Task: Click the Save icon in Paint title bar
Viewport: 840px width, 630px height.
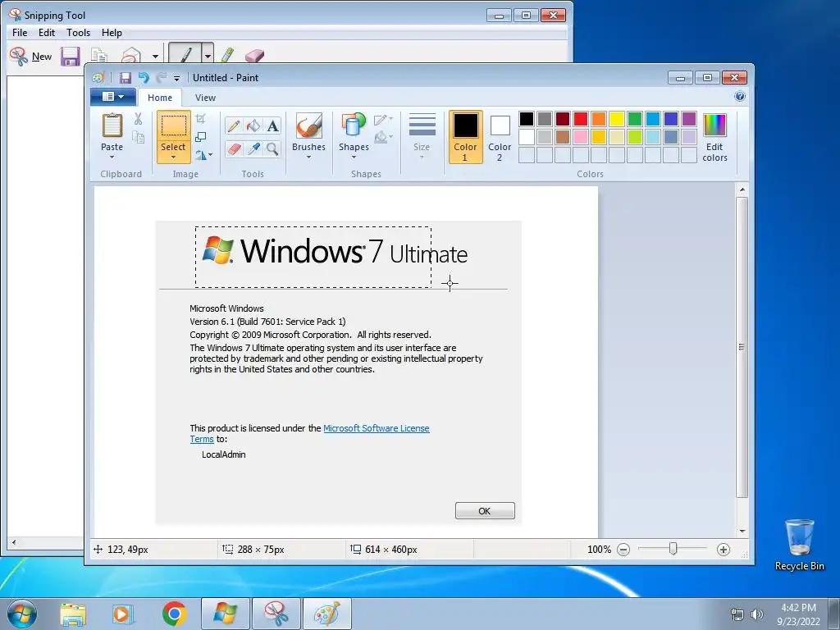Action: (x=125, y=78)
